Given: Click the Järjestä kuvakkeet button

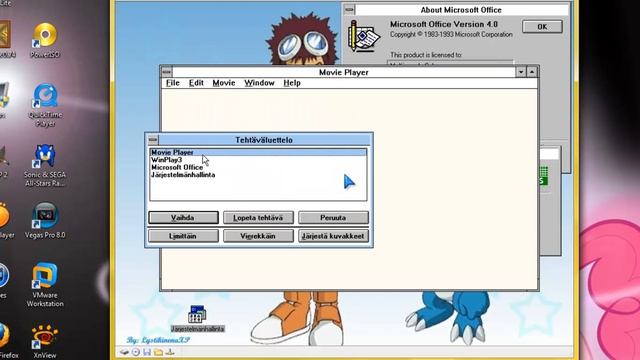Looking at the screenshot, I should (333, 236).
